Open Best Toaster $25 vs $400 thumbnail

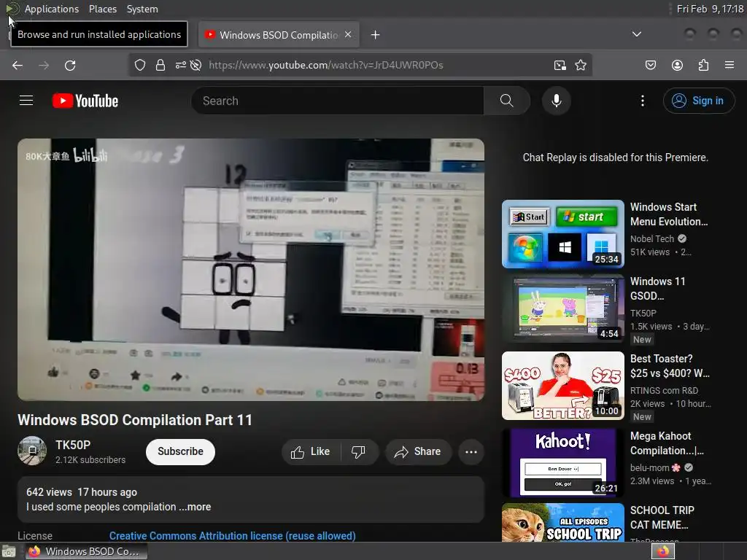[563, 386]
